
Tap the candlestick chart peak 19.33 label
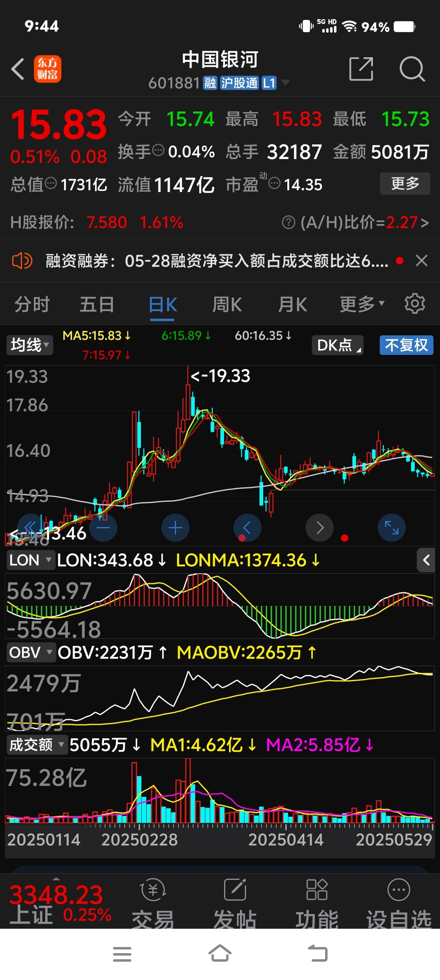pyautogui.click(x=220, y=376)
